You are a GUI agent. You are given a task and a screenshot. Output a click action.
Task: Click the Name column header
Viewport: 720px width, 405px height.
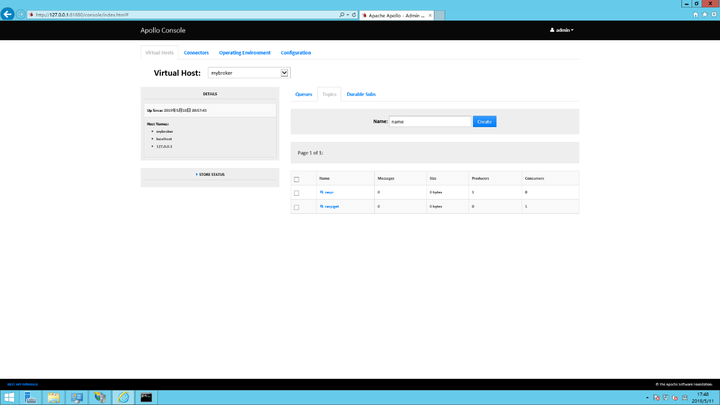click(325, 178)
